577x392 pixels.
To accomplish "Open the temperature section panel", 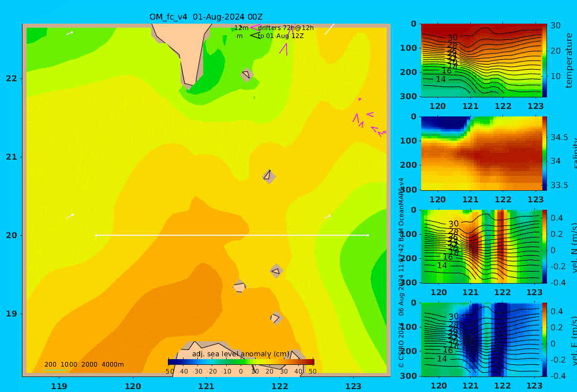I will pos(481,61).
